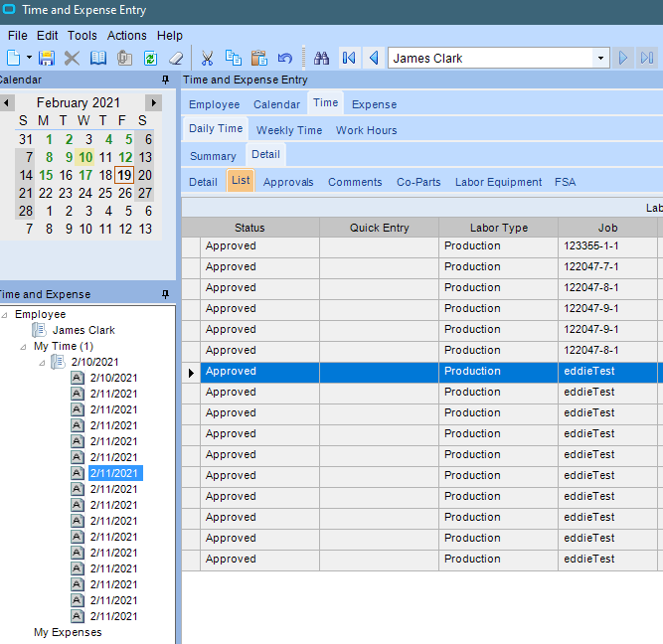Collapse the Employee tree node
Viewport: 663px width, 644px height.
click(5, 314)
